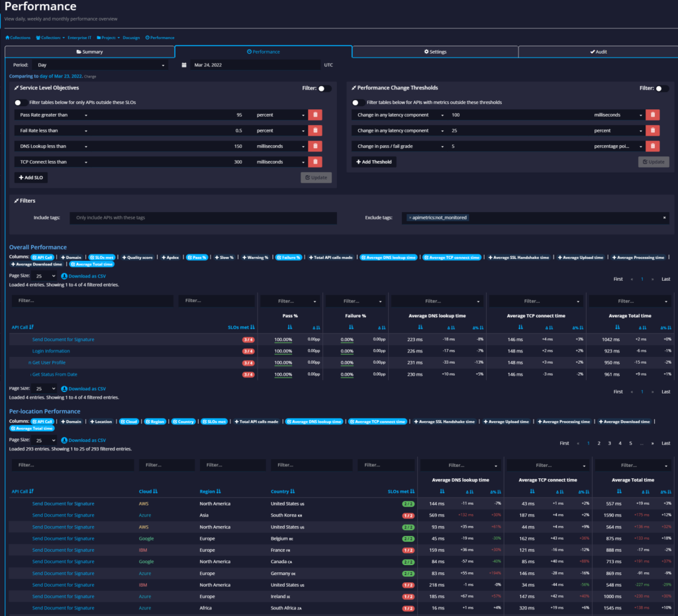Screen dimensions: 678x616
Task: Open the Collection breadcrumb dropdown
Action: point(50,38)
